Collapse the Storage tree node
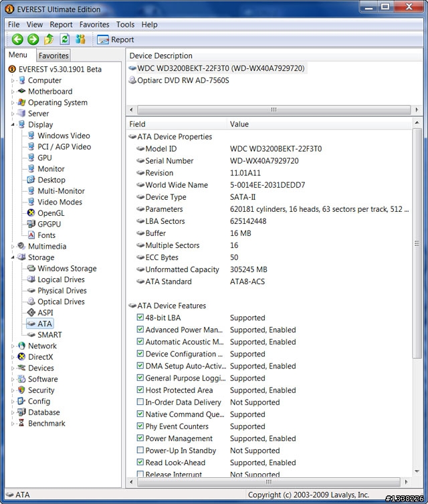Screen dimensions: 428x504 tap(13, 257)
